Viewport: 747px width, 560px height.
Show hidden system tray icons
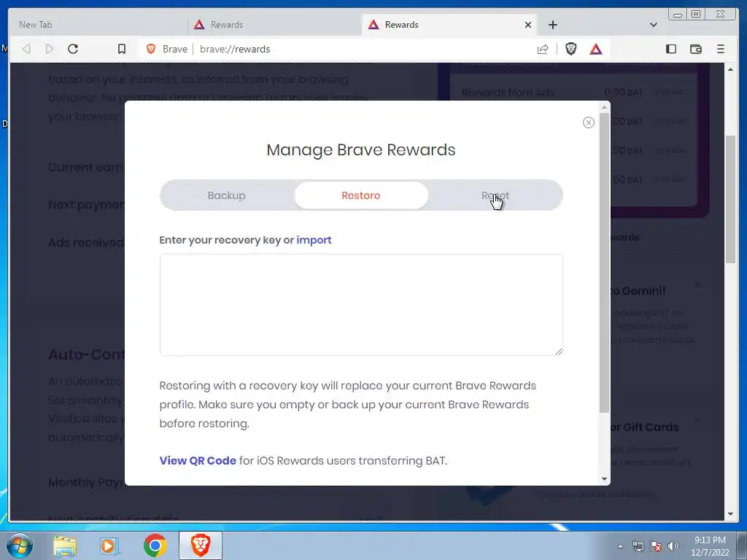click(x=620, y=546)
